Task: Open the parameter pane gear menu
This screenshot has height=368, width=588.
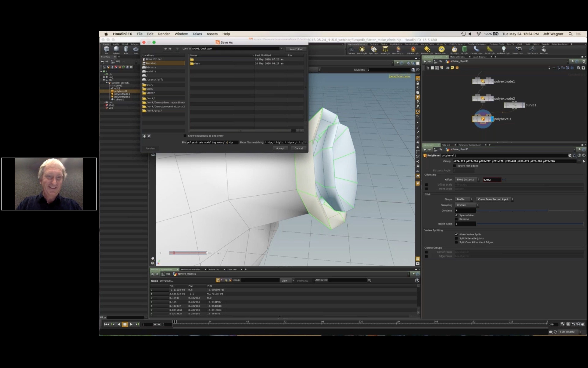Action: pyautogui.click(x=570, y=155)
